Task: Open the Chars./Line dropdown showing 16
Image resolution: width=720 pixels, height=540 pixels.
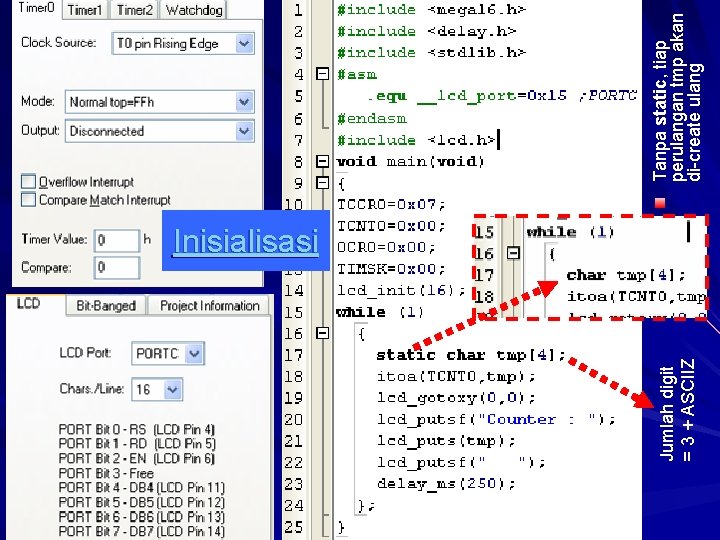Action: 157,389
